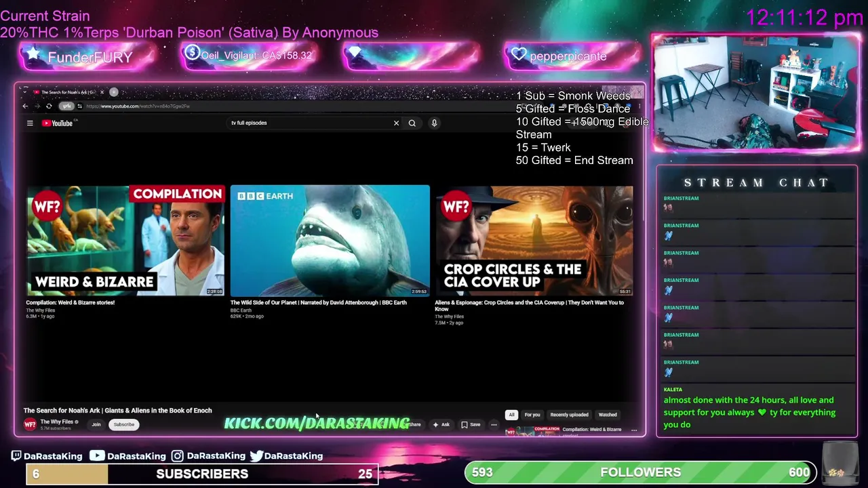Click the FOLLOWERS goal progress bar
The height and width of the screenshot is (488, 868).
(x=640, y=472)
